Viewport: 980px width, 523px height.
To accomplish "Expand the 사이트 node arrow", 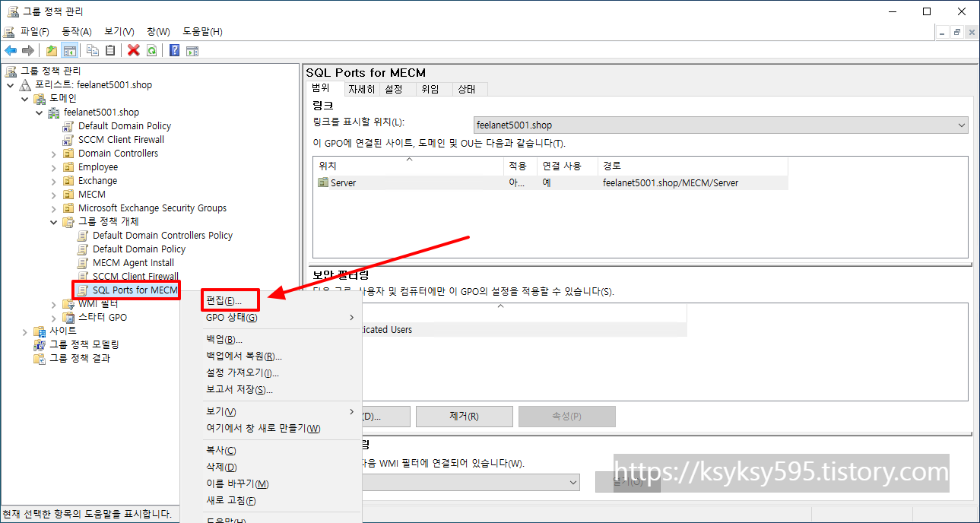I will click(x=25, y=331).
